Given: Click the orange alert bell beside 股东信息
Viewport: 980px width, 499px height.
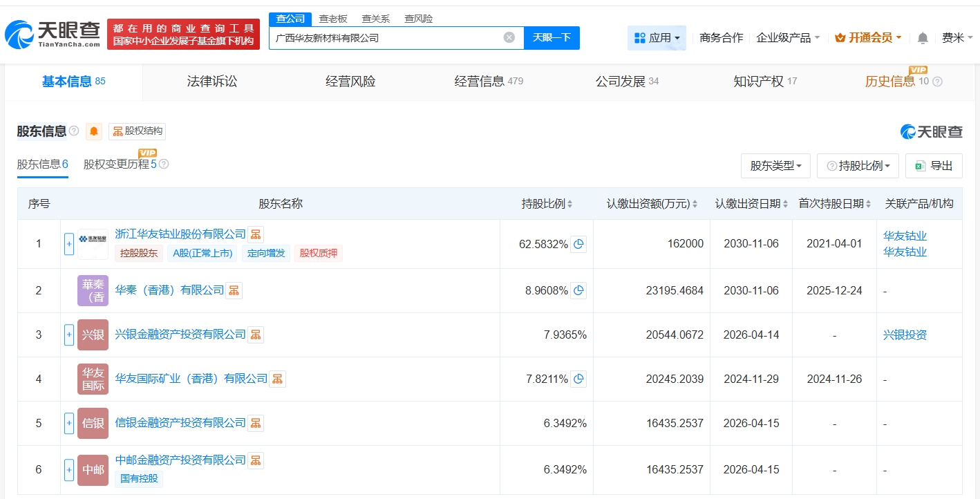Looking at the screenshot, I should 94,131.
